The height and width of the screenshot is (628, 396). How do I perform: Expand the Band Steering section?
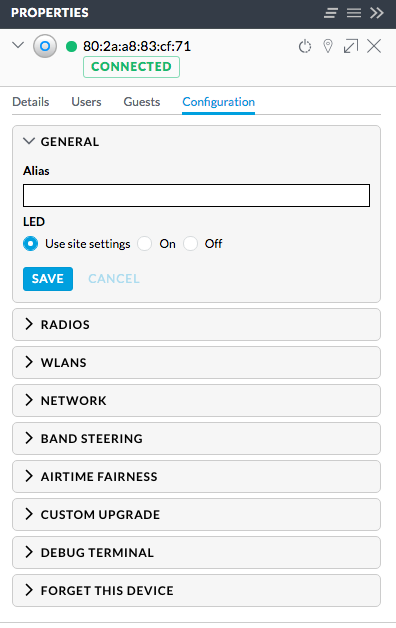tap(196, 439)
